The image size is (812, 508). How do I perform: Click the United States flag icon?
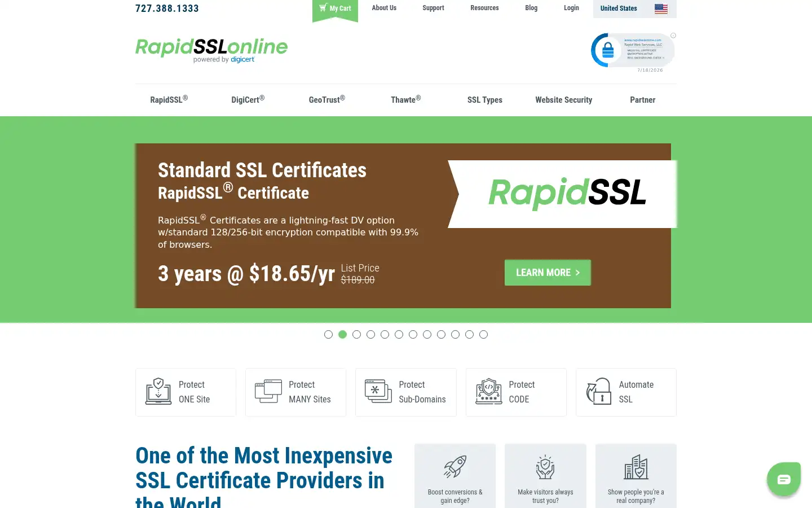[x=661, y=8]
